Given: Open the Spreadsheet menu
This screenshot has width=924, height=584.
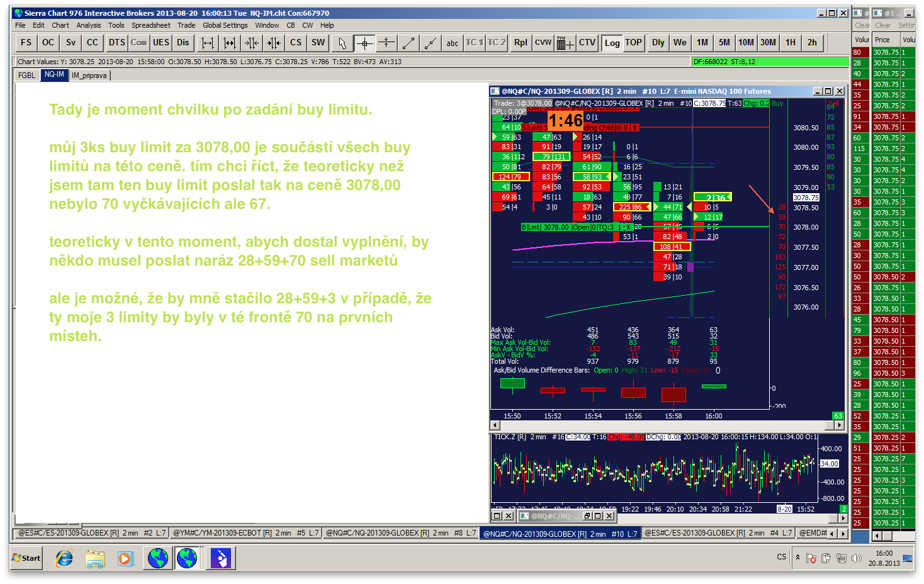Looking at the screenshot, I should coord(151,25).
